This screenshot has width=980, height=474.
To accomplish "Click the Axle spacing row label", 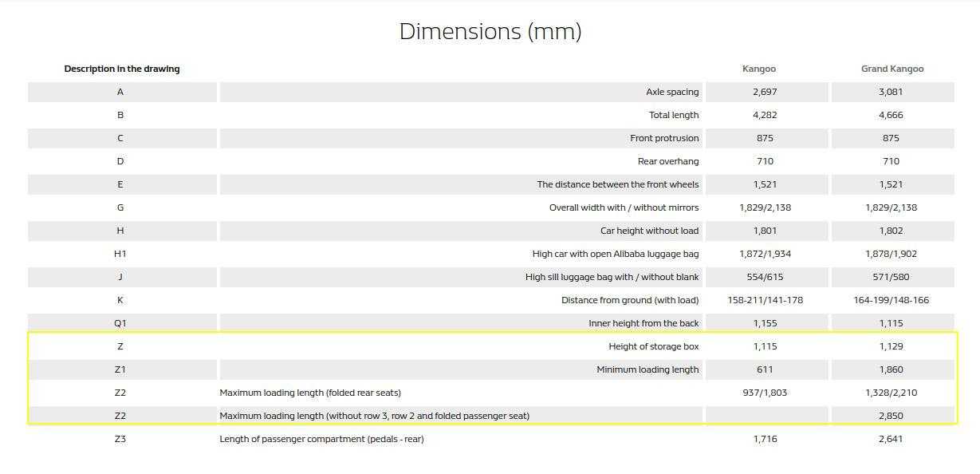I will point(672,92).
